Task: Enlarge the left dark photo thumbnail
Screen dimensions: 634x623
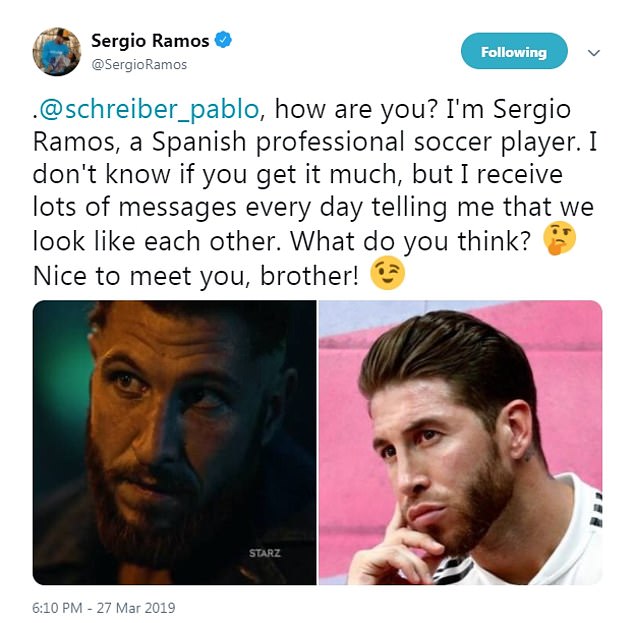Action: tap(174, 442)
